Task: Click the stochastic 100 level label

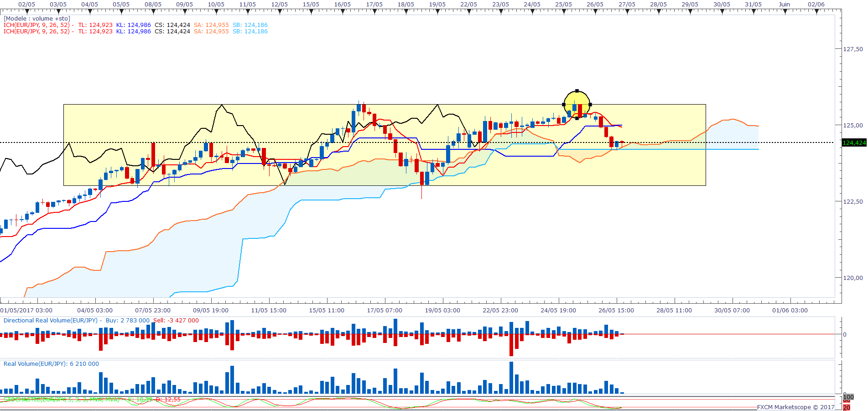Action: click(x=848, y=397)
